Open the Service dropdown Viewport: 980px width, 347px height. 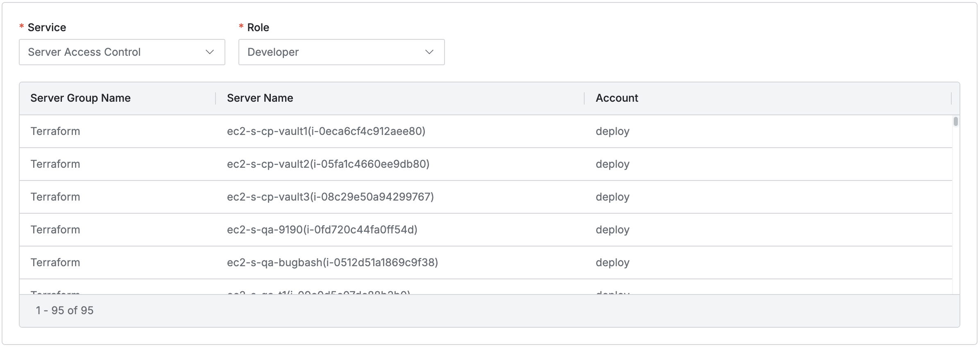(x=122, y=52)
